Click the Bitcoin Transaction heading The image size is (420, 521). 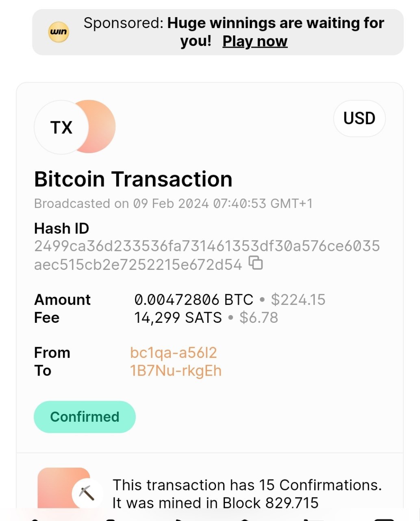coord(133,179)
